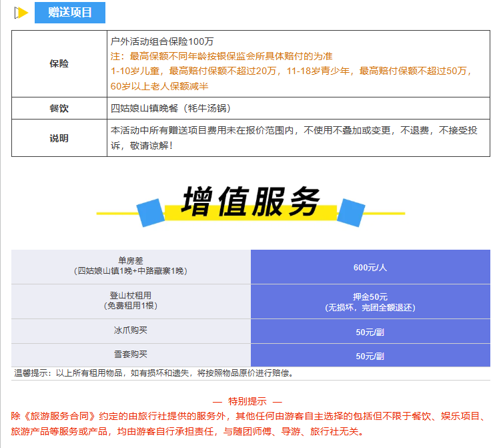The height and width of the screenshot is (448, 501).
Task: Click the right blue square on 增值服务 banner
Action: click(350, 212)
